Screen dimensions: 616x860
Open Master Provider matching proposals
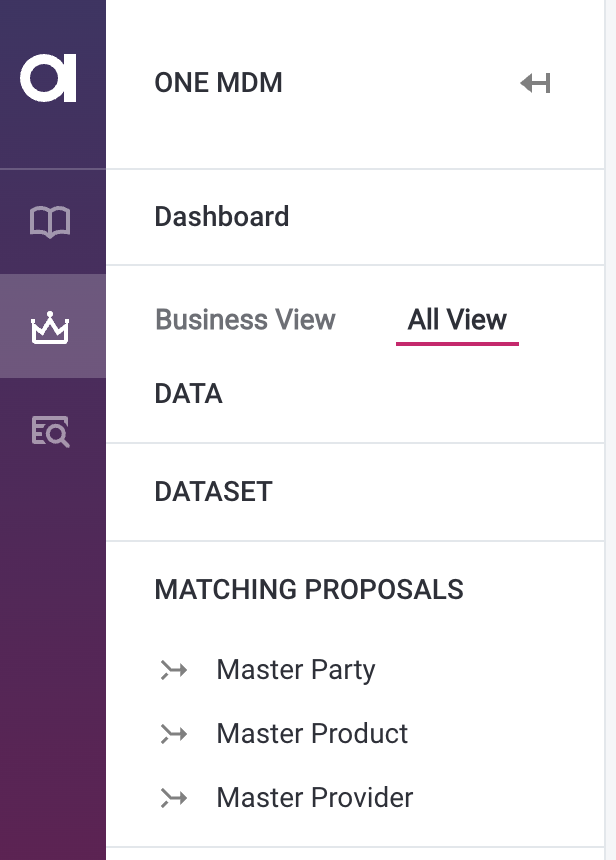pyautogui.click(x=313, y=798)
